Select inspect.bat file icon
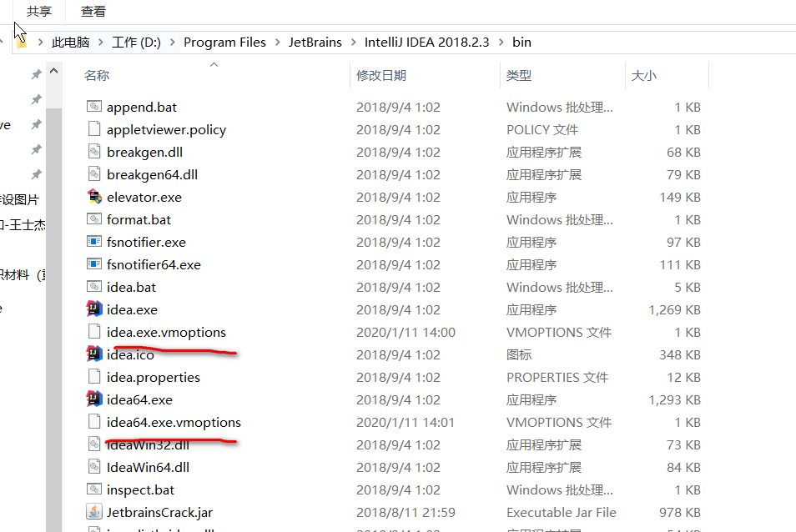This screenshot has height=532, width=796. 94,489
